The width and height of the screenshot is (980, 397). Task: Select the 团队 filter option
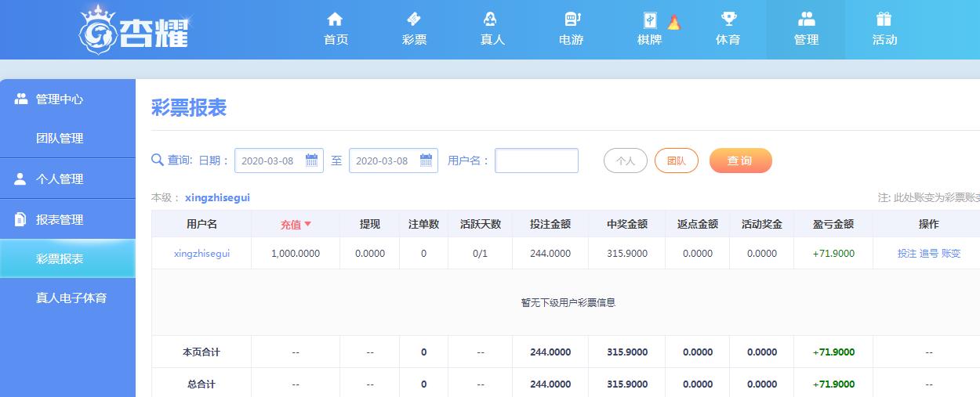[676, 161]
